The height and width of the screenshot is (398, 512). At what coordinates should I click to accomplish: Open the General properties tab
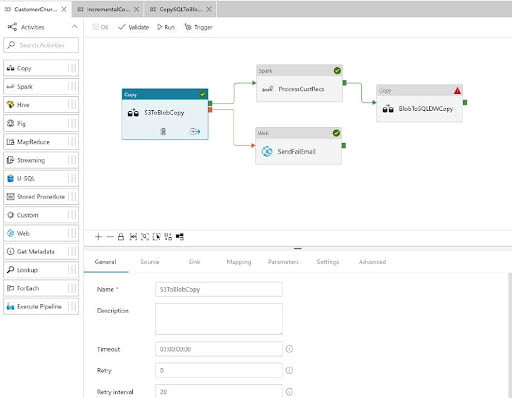click(105, 262)
